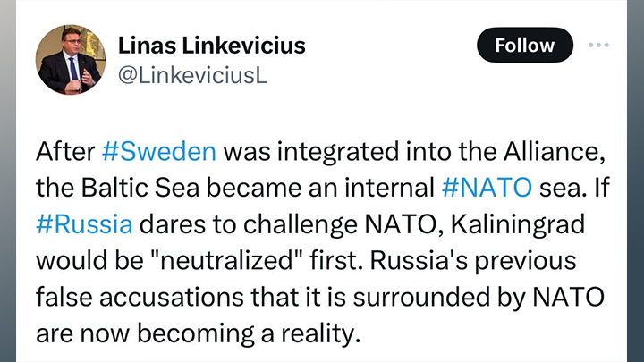Click the Linas Linkevicius display name
This screenshot has width=644, height=362.
click(211, 46)
